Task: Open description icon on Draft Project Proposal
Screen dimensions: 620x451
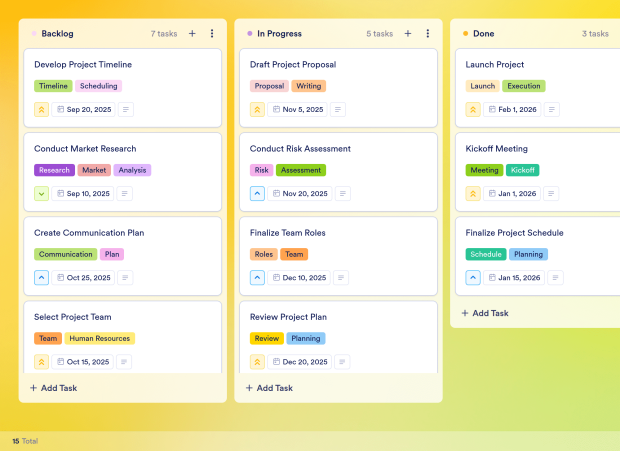Action: (x=338, y=109)
